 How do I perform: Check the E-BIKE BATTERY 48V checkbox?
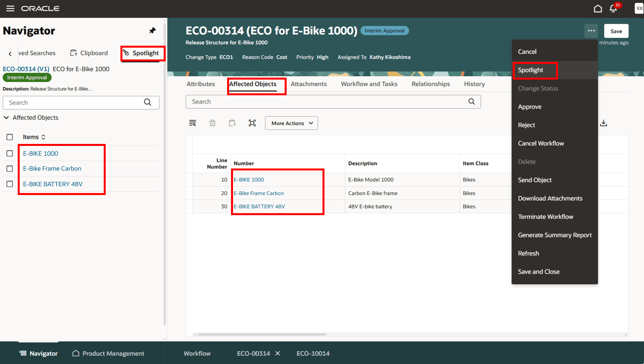(x=9, y=184)
